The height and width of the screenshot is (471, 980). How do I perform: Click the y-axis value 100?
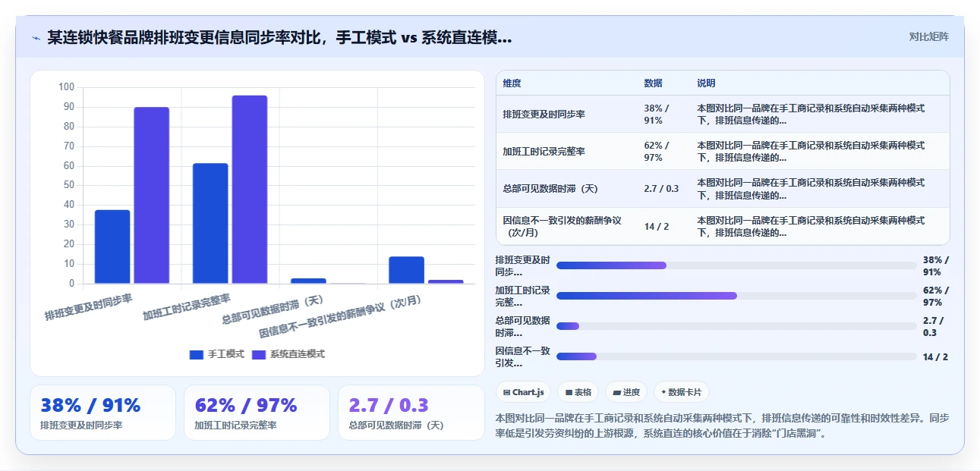click(67, 87)
